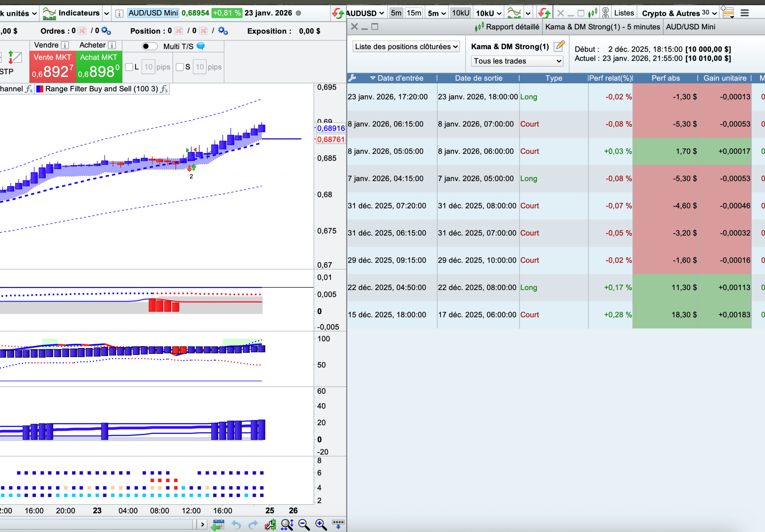
Task: Select the 15m timeframe tab
Action: [x=414, y=13]
